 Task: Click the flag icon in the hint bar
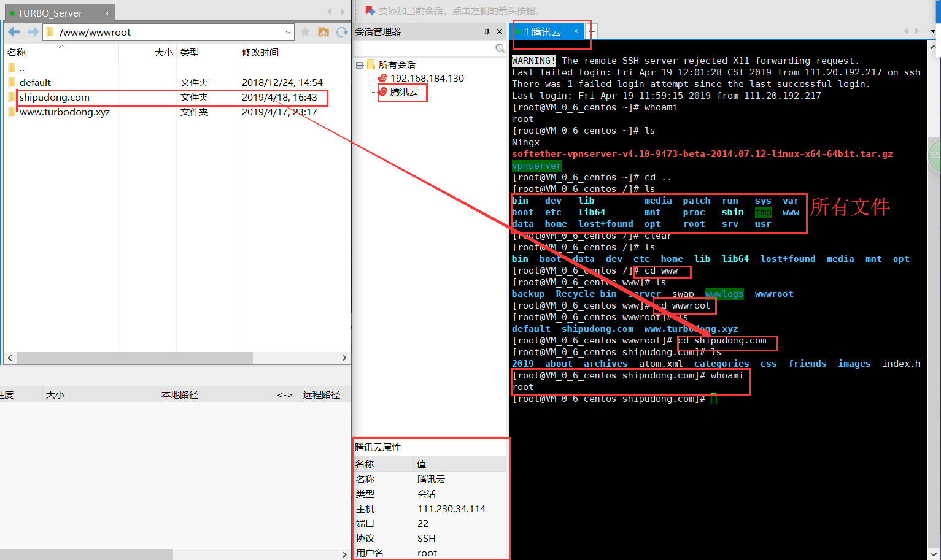tap(370, 10)
